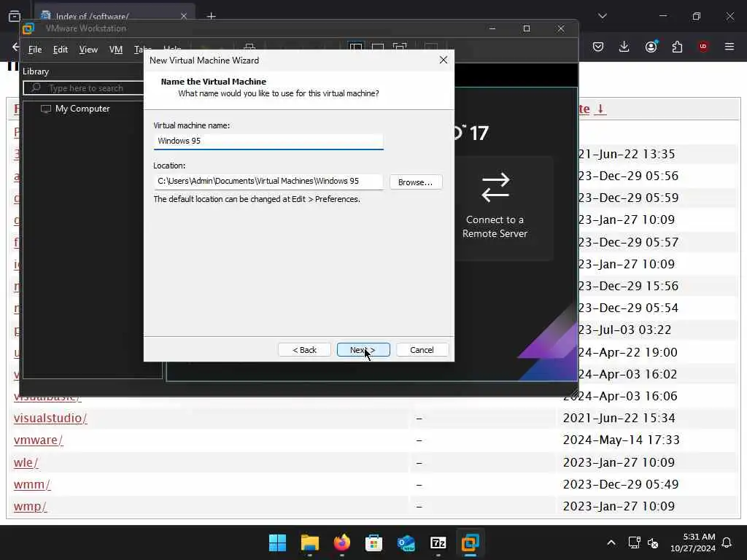Open the Firefox hamburger application menu
Image resolution: width=747 pixels, height=560 pixels.
click(x=729, y=47)
